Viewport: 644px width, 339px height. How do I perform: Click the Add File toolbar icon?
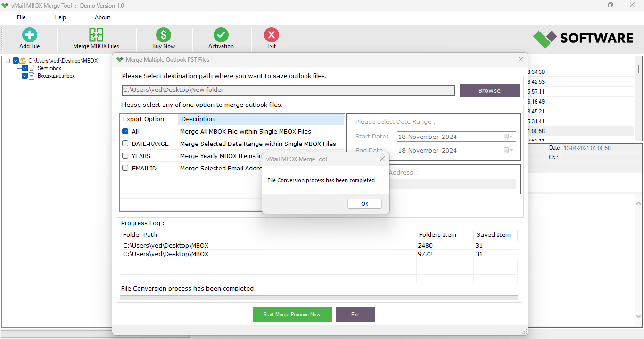(30, 35)
